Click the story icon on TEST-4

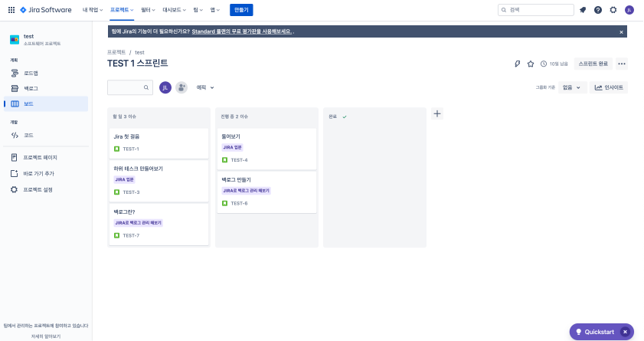pyautogui.click(x=224, y=160)
